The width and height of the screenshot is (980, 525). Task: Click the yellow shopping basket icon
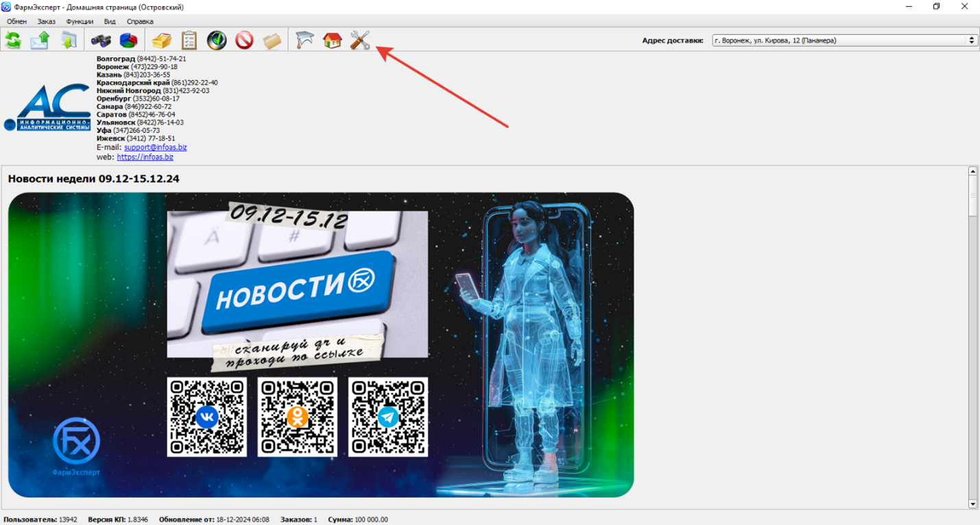coord(162,40)
